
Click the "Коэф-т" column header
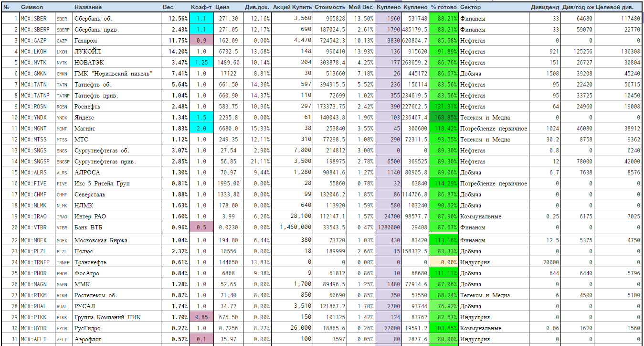click(x=201, y=8)
